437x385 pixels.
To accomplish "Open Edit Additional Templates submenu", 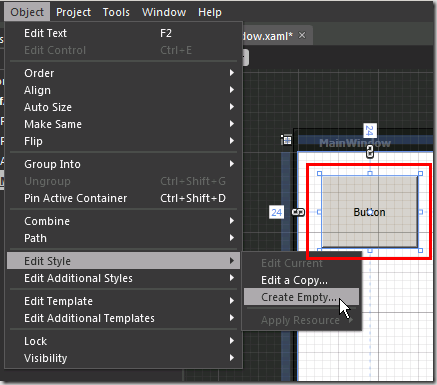I will coord(123,318).
